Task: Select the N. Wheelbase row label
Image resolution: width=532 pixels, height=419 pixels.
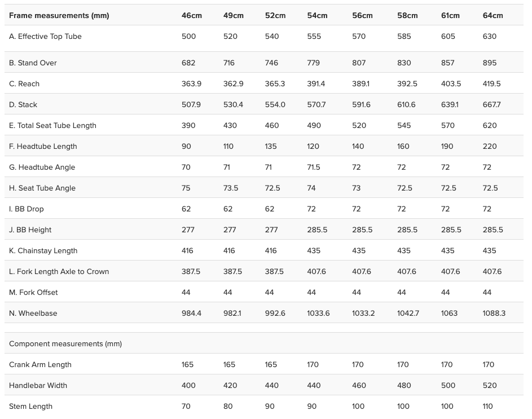Action: pyautogui.click(x=33, y=313)
